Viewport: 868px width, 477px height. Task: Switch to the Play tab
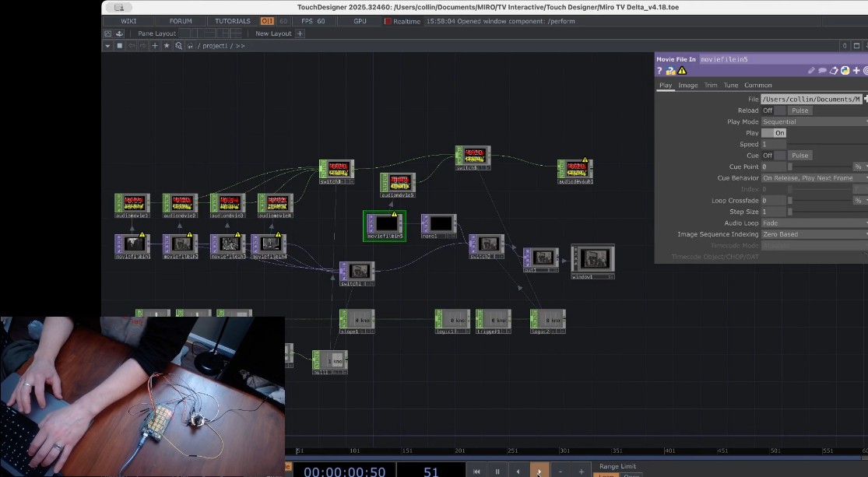tap(666, 86)
